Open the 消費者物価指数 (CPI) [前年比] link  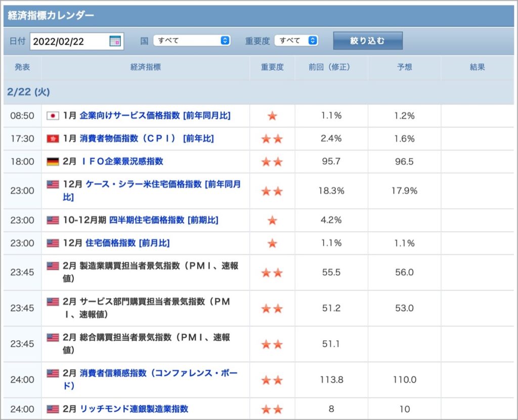147,138
